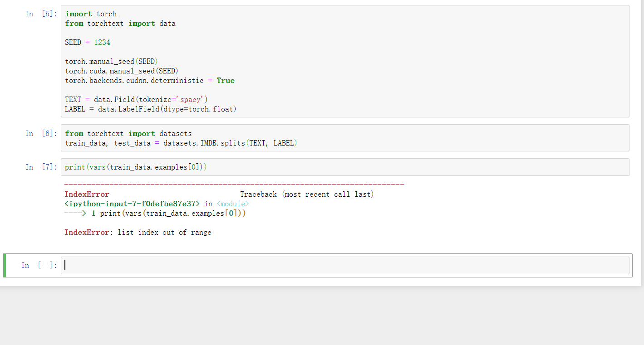This screenshot has height=345, width=644.
Task: Click the TEXT = data.Field line
Action: pyautogui.click(x=136, y=99)
